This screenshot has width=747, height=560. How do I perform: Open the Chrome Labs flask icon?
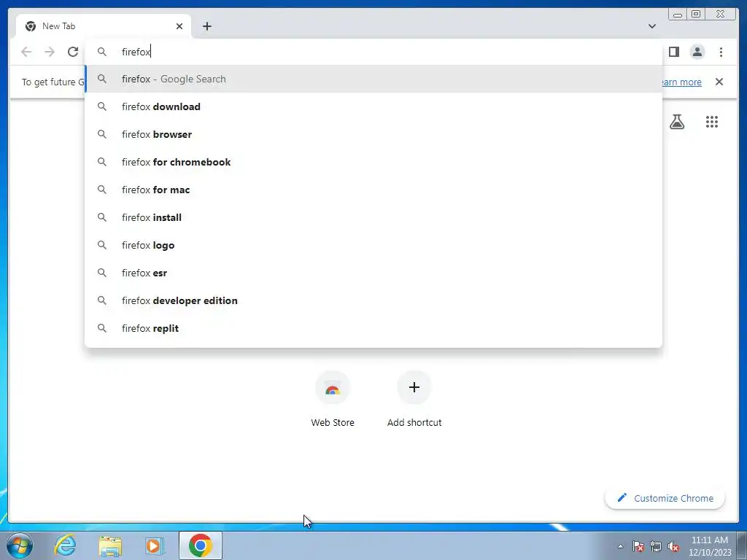[677, 122]
